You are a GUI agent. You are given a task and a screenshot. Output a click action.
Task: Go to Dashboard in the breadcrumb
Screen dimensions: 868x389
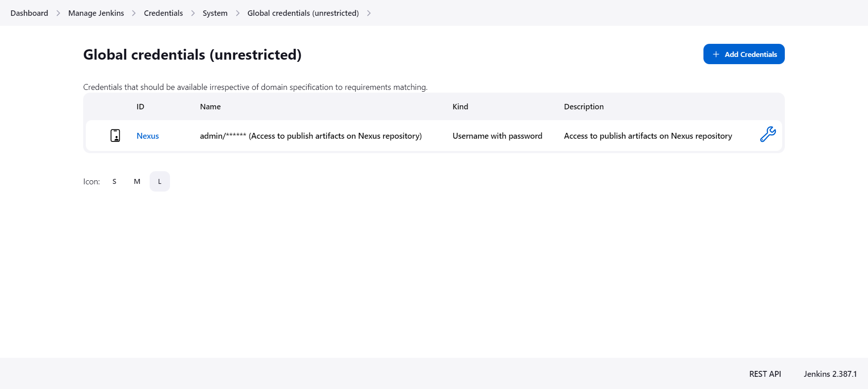29,13
